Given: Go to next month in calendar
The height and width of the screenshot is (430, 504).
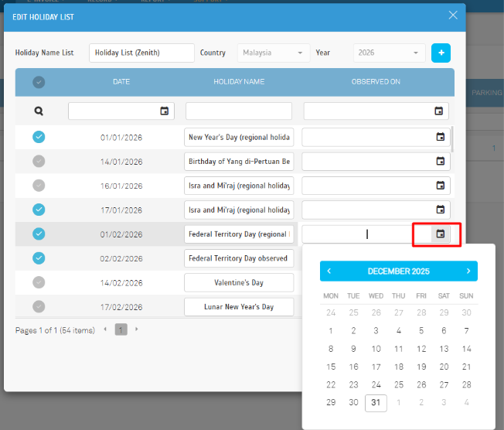Looking at the screenshot, I should [468, 271].
